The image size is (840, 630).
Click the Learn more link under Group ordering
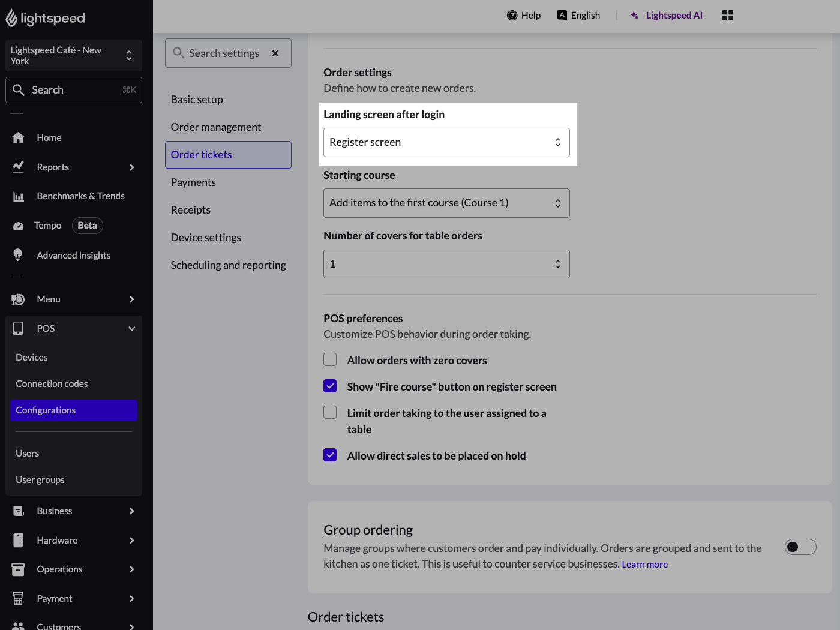point(644,564)
